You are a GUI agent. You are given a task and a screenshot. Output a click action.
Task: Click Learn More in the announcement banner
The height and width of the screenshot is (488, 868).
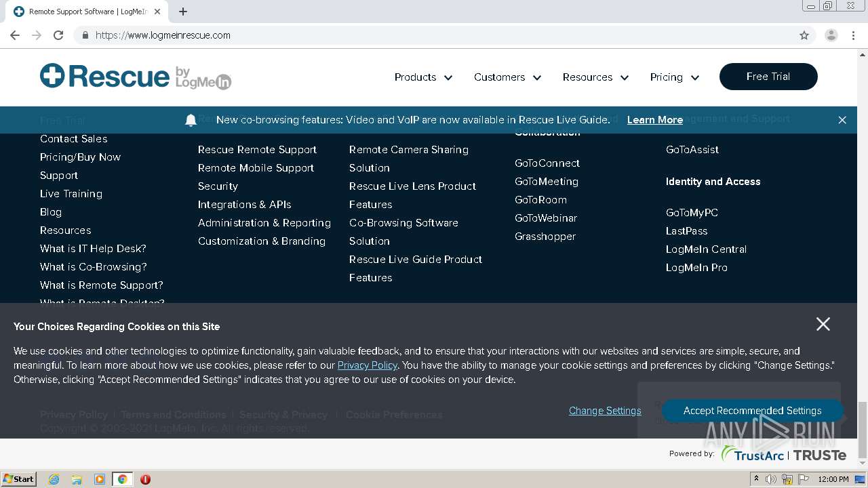655,120
